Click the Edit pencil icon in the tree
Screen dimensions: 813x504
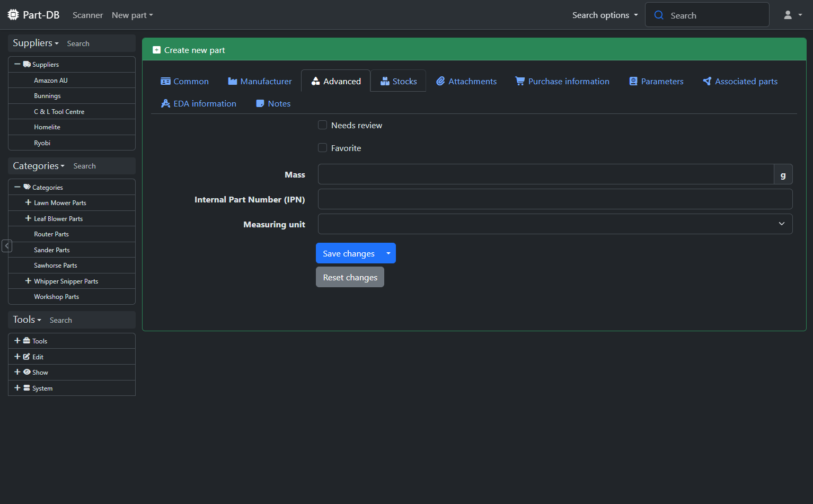(x=26, y=357)
